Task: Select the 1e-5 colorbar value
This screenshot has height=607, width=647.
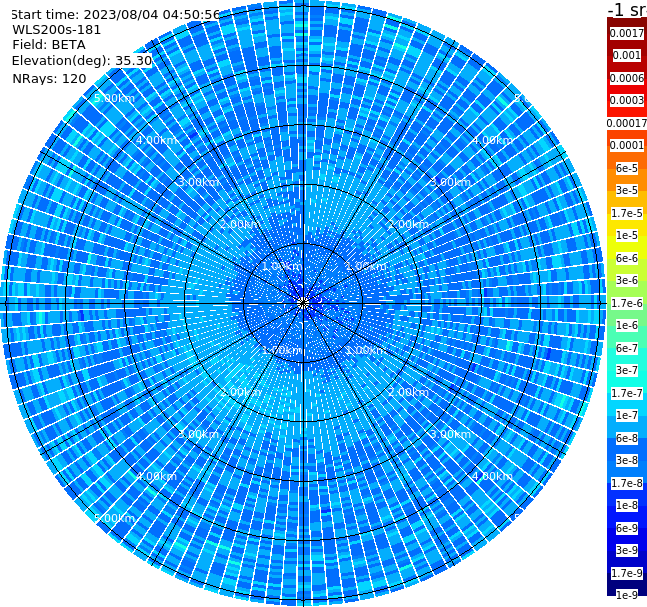Action: coord(627,235)
